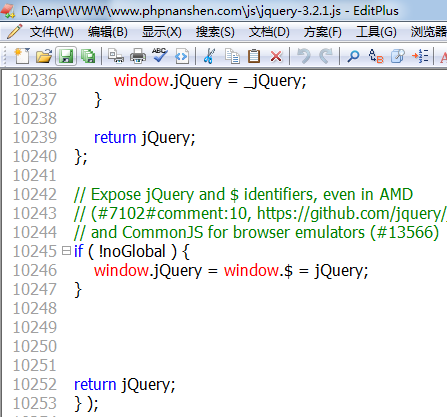Click line number 10242

(x=35, y=194)
